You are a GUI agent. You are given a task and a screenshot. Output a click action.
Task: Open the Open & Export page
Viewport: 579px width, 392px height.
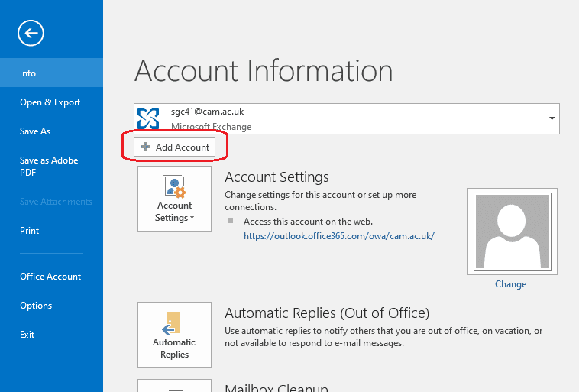pos(50,102)
